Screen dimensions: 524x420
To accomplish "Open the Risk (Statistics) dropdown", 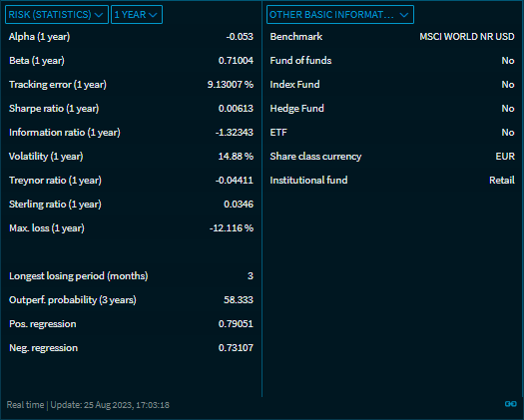I will (x=57, y=15).
